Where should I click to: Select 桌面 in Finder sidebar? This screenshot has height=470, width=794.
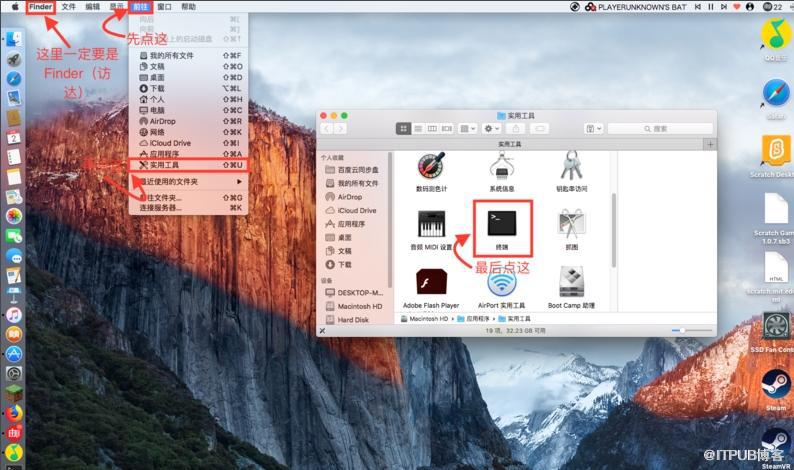338,238
